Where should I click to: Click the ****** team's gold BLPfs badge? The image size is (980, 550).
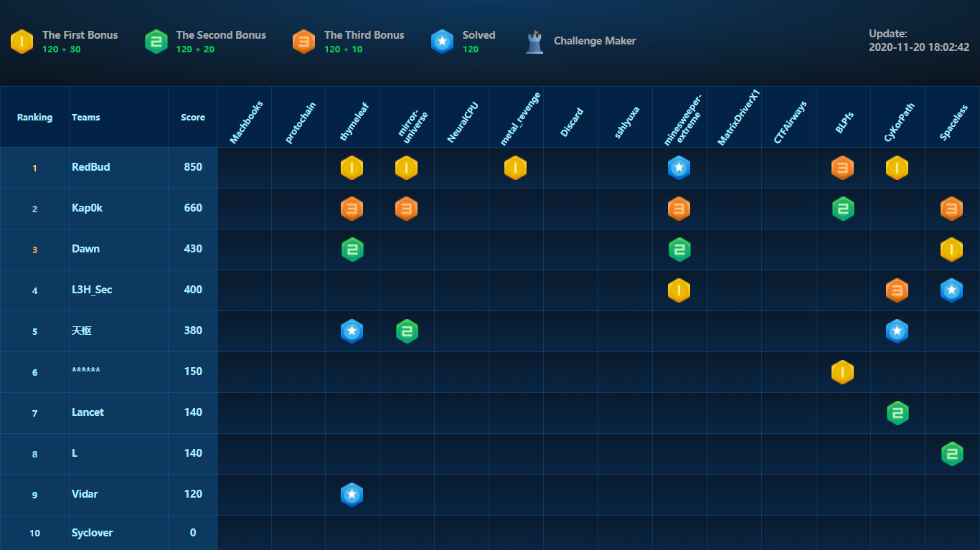pos(842,372)
